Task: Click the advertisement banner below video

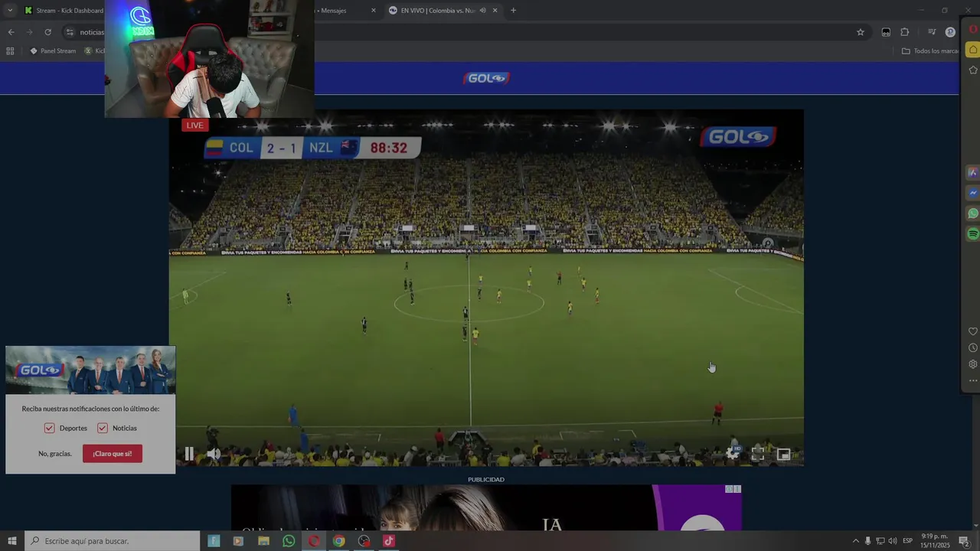Action: [x=486, y=507]
